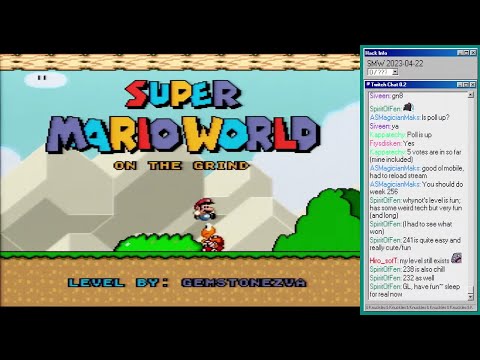This screenshot has height=360, width=480.
Task: Click the scroll-down arrow in Twitch Chat
Action: point(470,296)
